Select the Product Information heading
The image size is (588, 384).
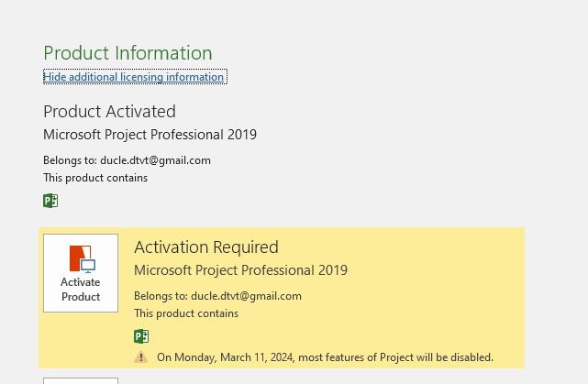click(128, 53)
